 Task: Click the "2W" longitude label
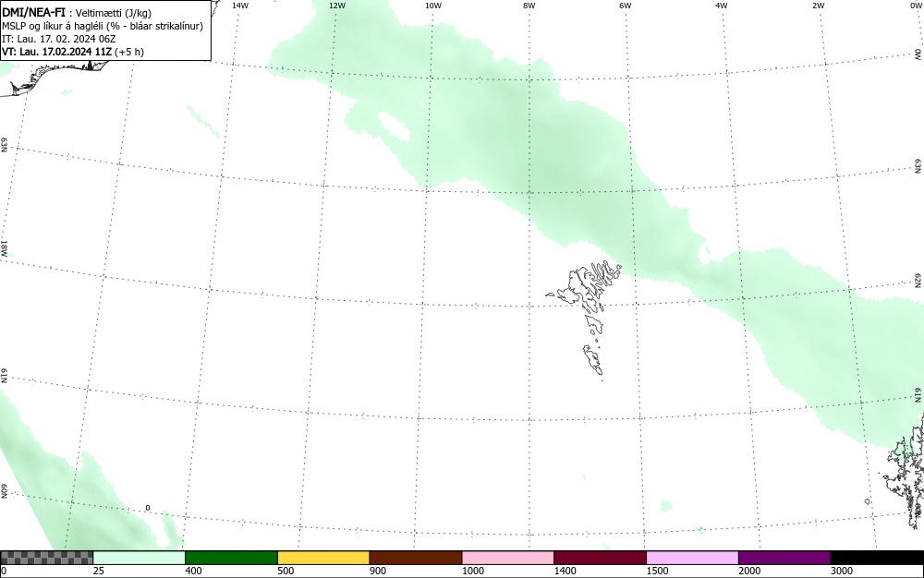[x=819, y=6]
